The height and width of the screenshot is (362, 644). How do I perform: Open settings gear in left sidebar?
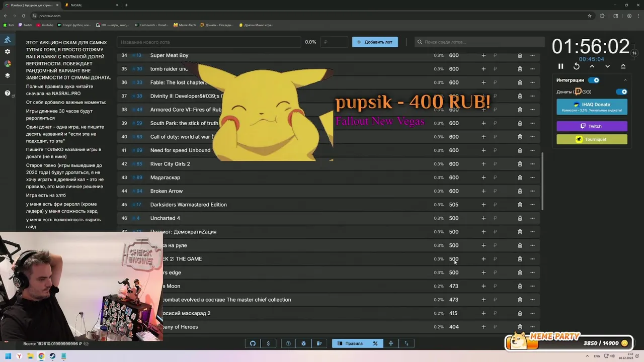(8, 52)
